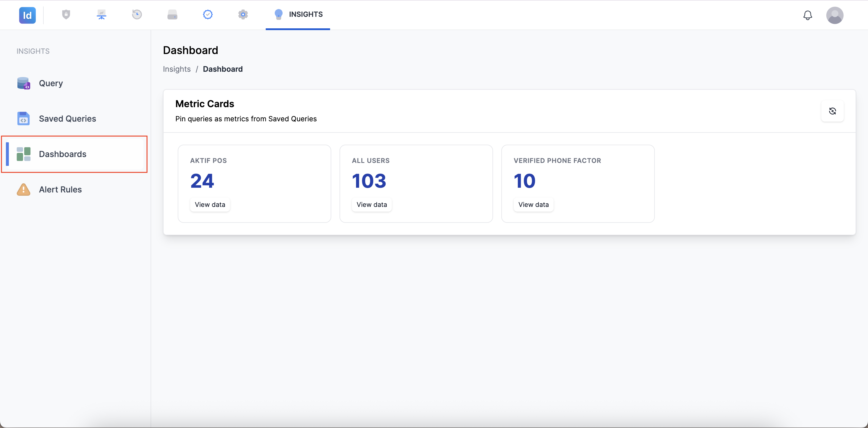
Task: Select the INSIGHTS tab
Action: tap(298, 14)
